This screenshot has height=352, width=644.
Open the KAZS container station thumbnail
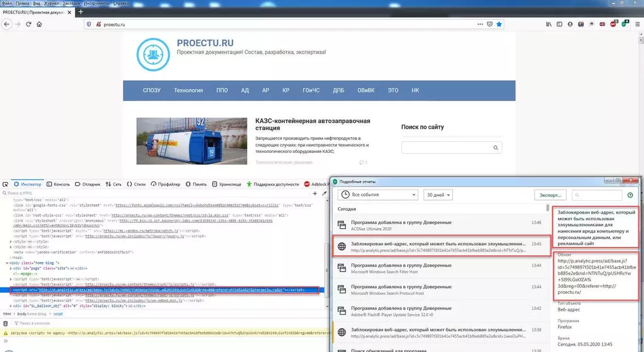pyautogui.click(x=192, y=141)
